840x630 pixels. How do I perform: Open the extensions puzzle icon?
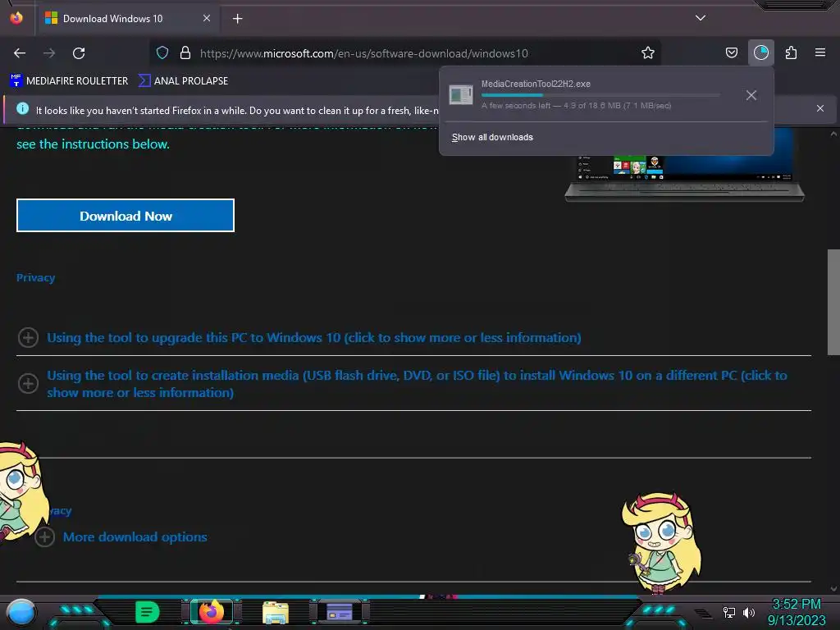click(791, 52)
